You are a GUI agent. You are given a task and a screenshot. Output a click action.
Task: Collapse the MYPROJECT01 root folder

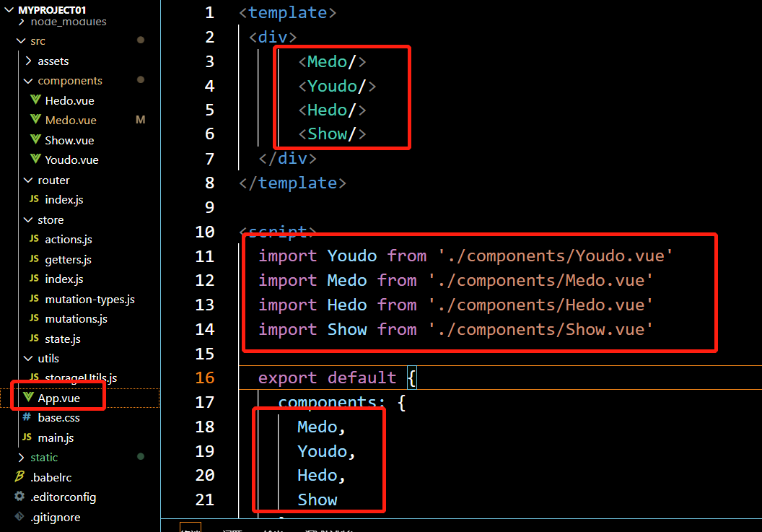9,9
